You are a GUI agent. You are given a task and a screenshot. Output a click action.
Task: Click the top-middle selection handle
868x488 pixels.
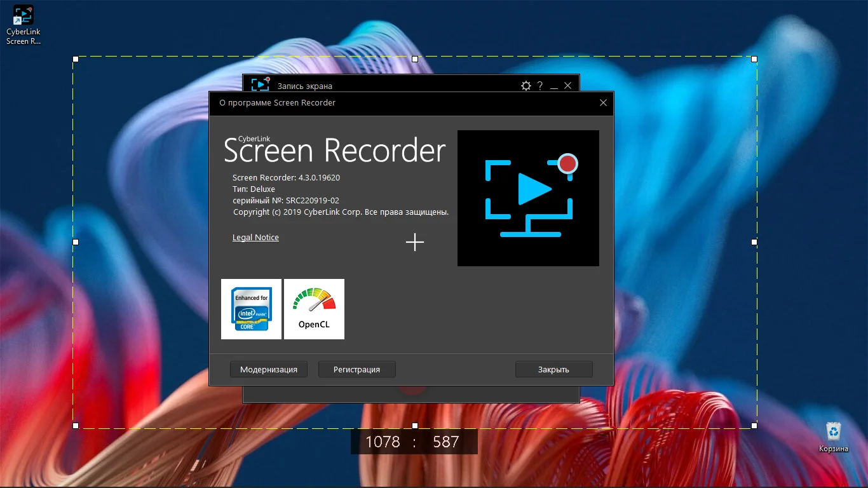point(415,58)
